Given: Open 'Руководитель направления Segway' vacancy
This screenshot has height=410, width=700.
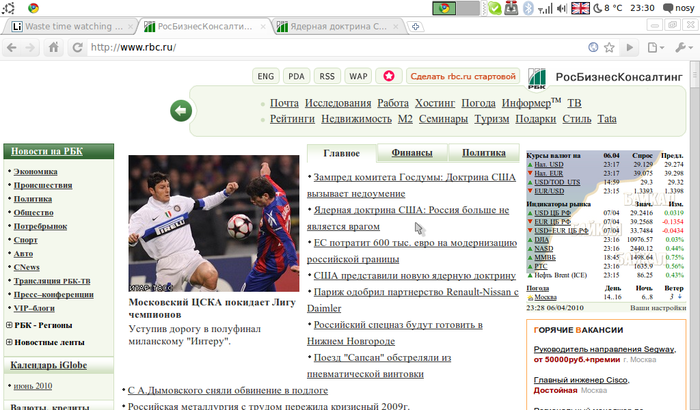Looking at the screenshot, I should point(604,349).
